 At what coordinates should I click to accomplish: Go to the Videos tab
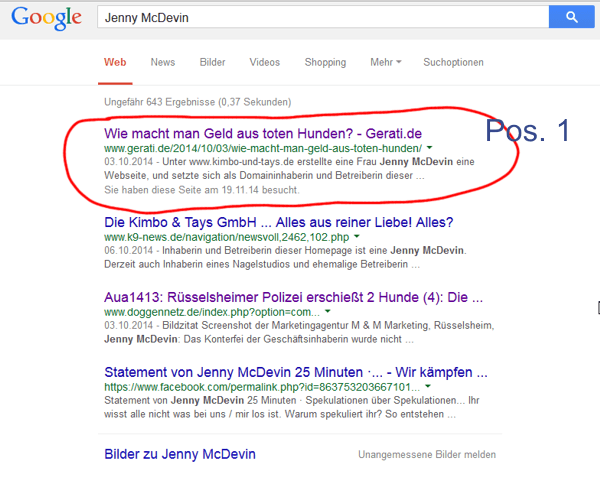[x=265, y=62]
